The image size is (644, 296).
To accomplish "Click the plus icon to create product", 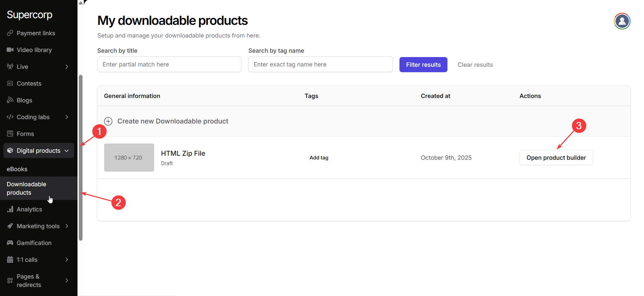I will click(108, 121).
